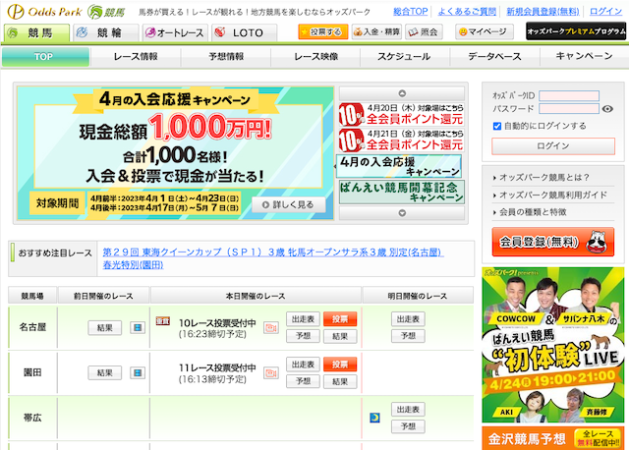Focus the パスワード input field

coord(569,108)
